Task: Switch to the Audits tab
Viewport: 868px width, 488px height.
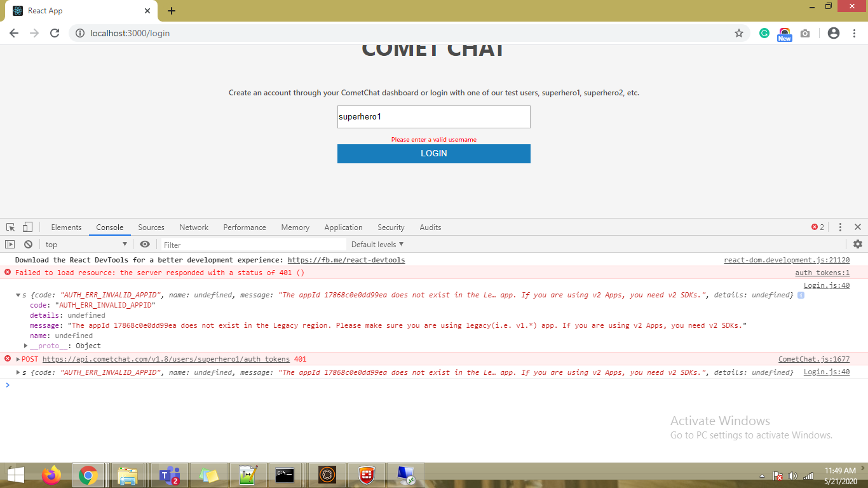Action: 430,227
